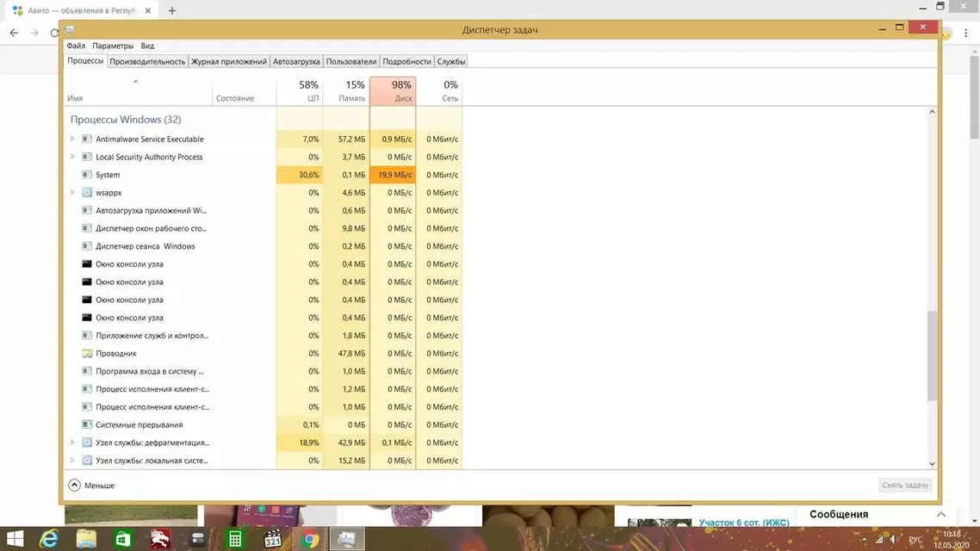Expand the Local Security Authority Process row
Screen dimensions: 980x551
tap(71, 157)
